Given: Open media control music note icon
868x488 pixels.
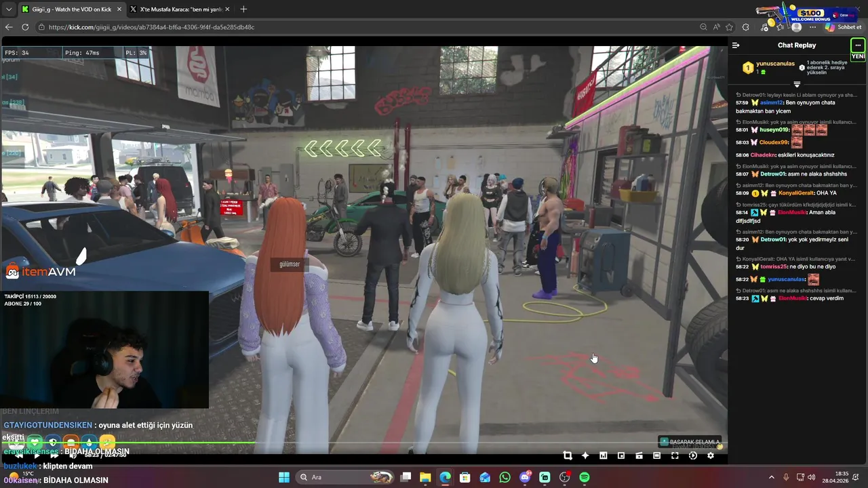Looking at the screenshot, I should pos(765,27).
